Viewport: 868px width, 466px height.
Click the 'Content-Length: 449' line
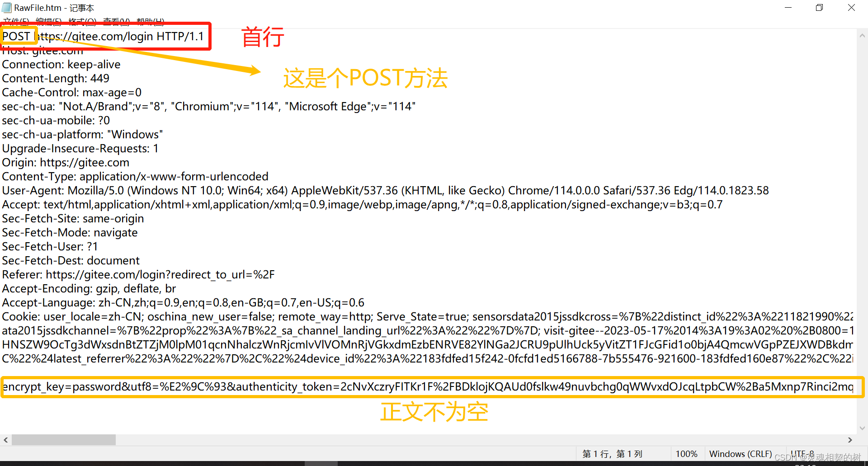click(56, 78)
